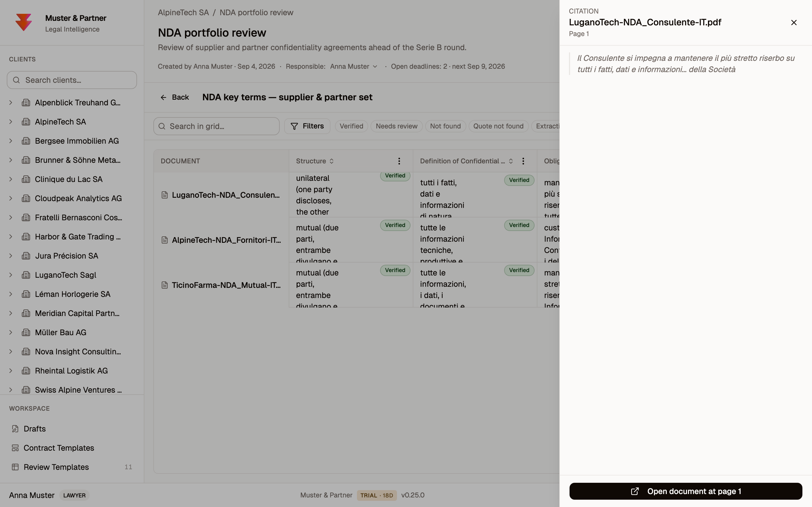Open Definition of Confidential column options menu
Image resolution: width=812 pixels, height=507 pixels.
pos(523,161)
